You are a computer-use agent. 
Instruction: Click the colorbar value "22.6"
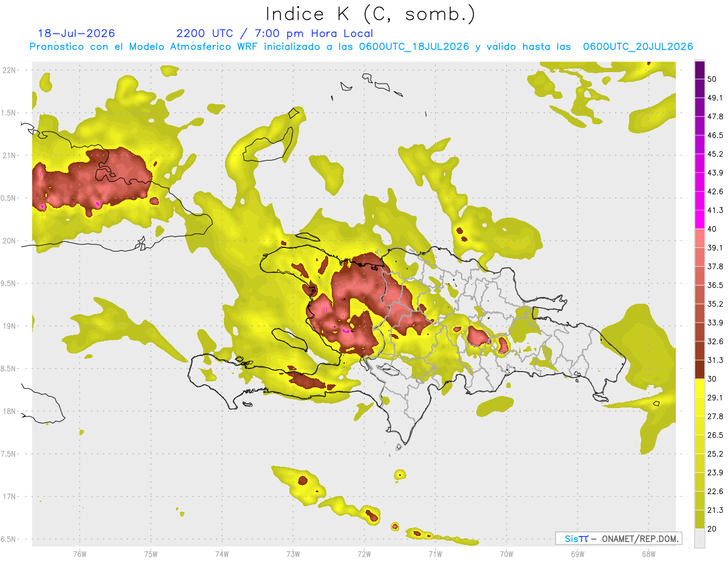pyautogui.click(x=715, y=491)
